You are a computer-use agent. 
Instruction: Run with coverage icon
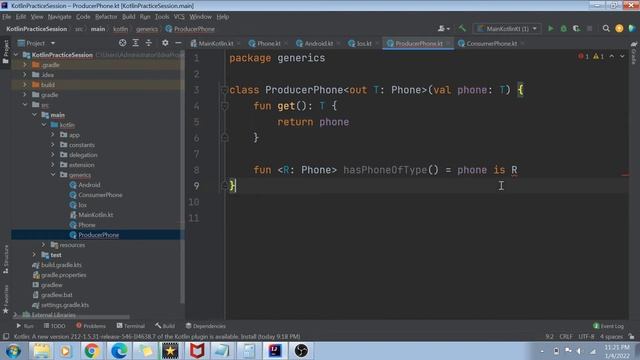(x=576, y=29)
